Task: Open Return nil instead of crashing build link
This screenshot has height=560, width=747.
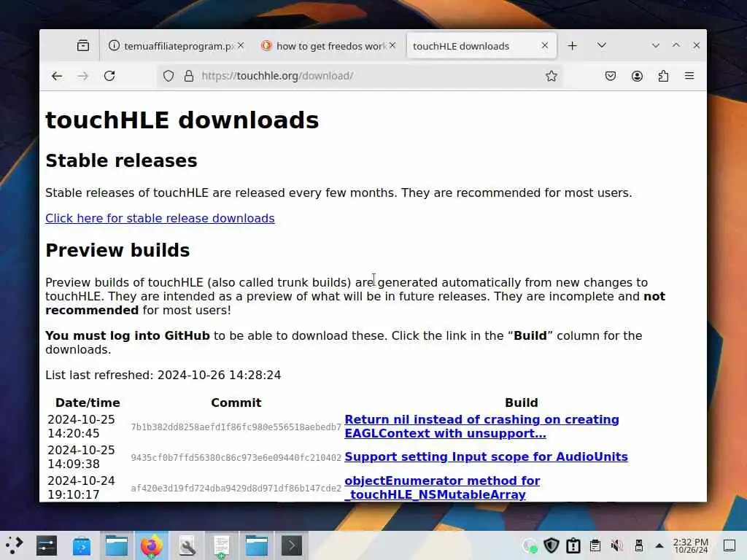Action: [x=481, y=426]
